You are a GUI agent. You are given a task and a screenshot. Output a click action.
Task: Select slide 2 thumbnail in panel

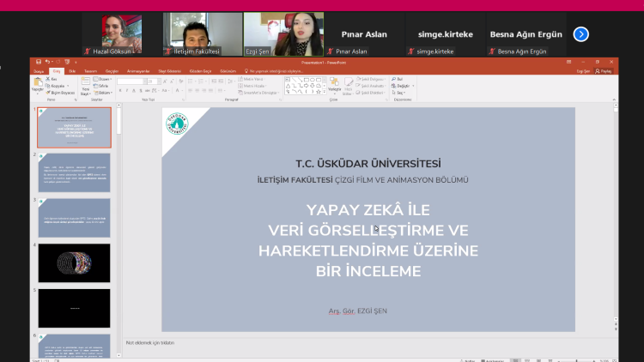(75, 172)
